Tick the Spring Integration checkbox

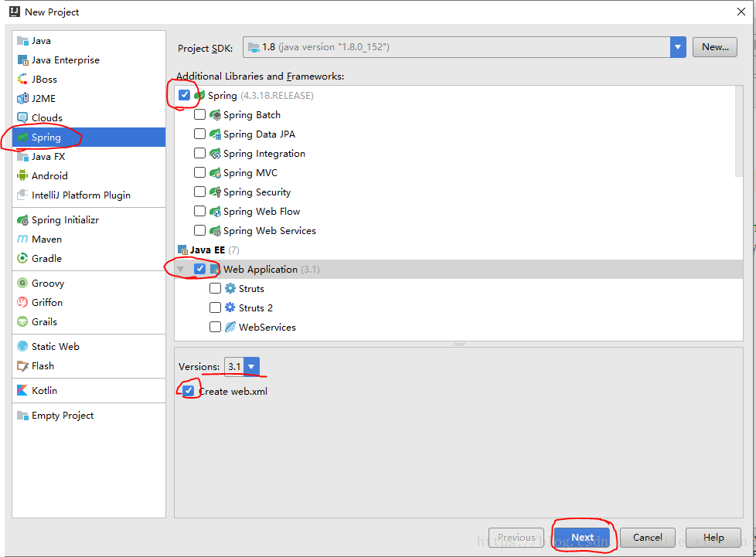(x=199, y=153)
